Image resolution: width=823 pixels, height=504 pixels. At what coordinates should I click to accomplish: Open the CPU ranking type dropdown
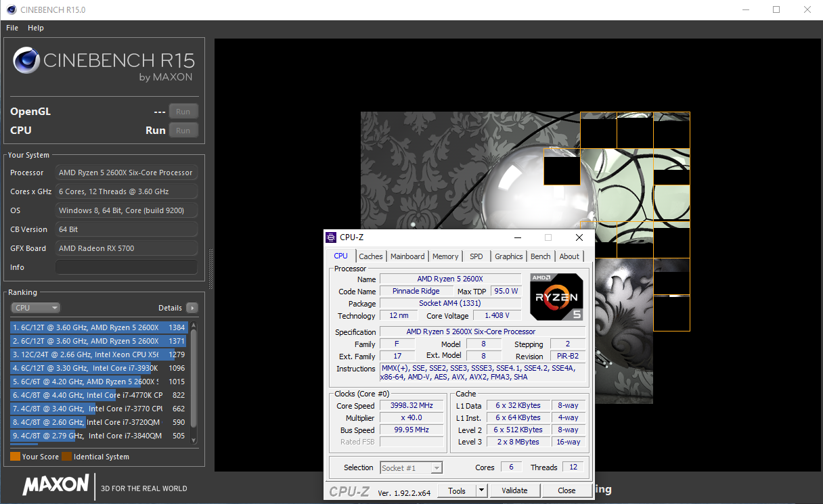point(36,308)
